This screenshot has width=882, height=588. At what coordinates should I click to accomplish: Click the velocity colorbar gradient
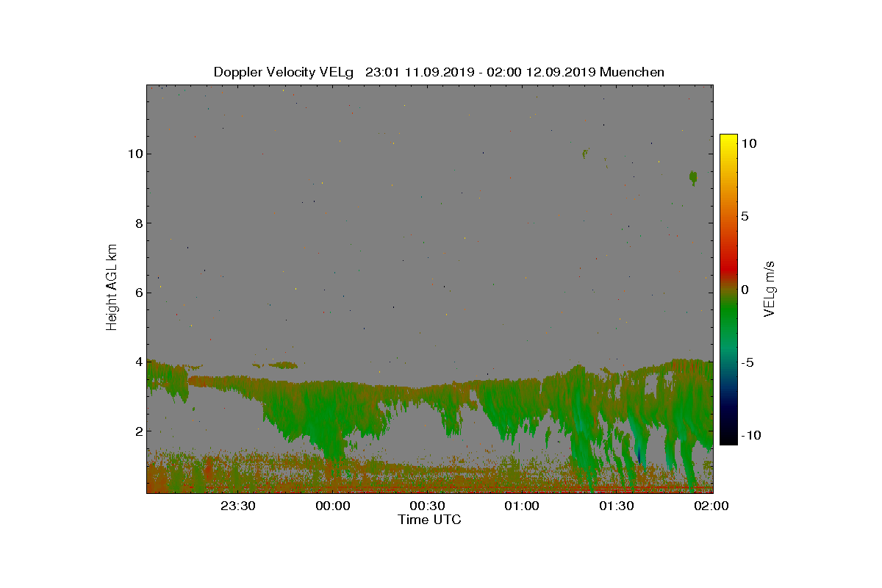(x=728, y=290)
